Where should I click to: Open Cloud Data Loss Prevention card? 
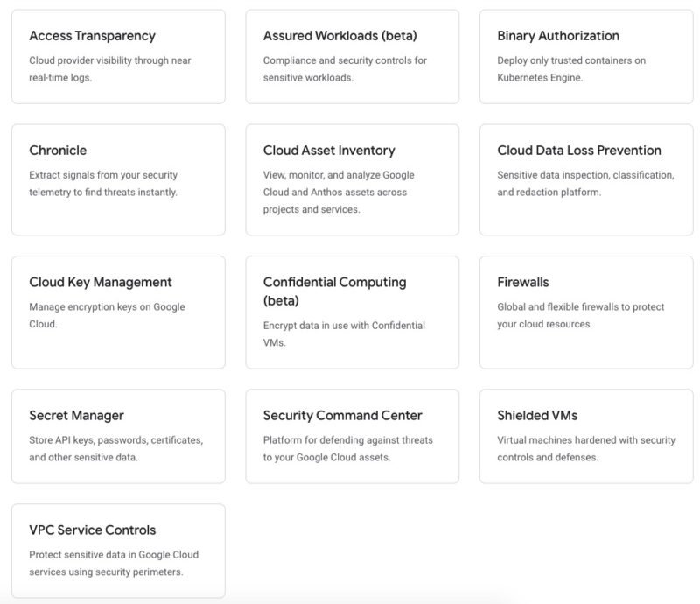[x=586, y=179]
